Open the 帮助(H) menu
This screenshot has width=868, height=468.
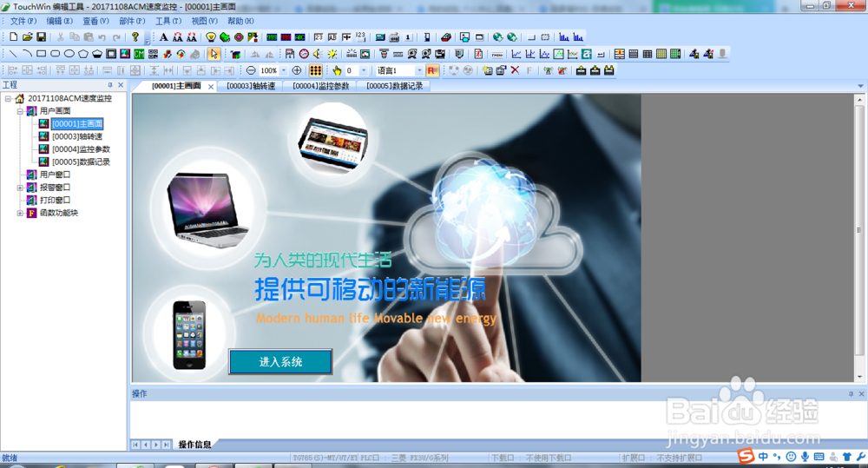240,21
